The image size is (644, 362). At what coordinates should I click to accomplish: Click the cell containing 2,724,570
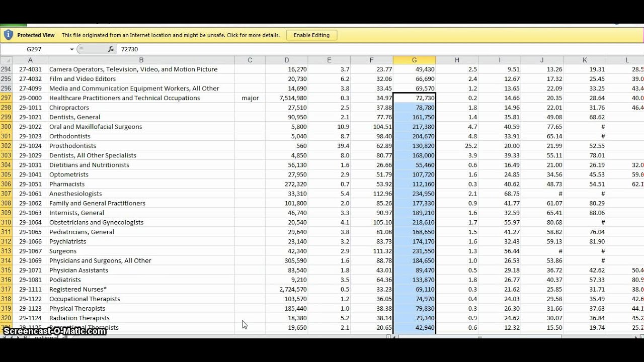(x=287, y=289)
